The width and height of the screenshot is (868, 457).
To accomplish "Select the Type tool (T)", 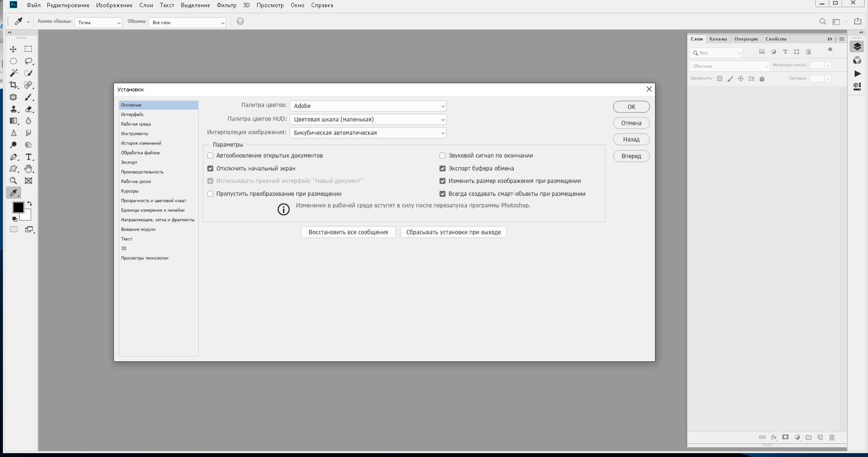I will tap(28, 157).
